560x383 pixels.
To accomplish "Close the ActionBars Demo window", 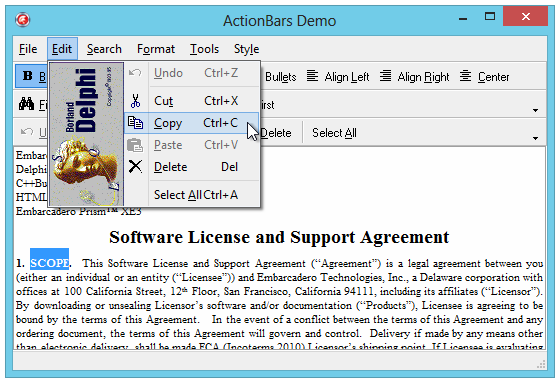I will 525,16.
